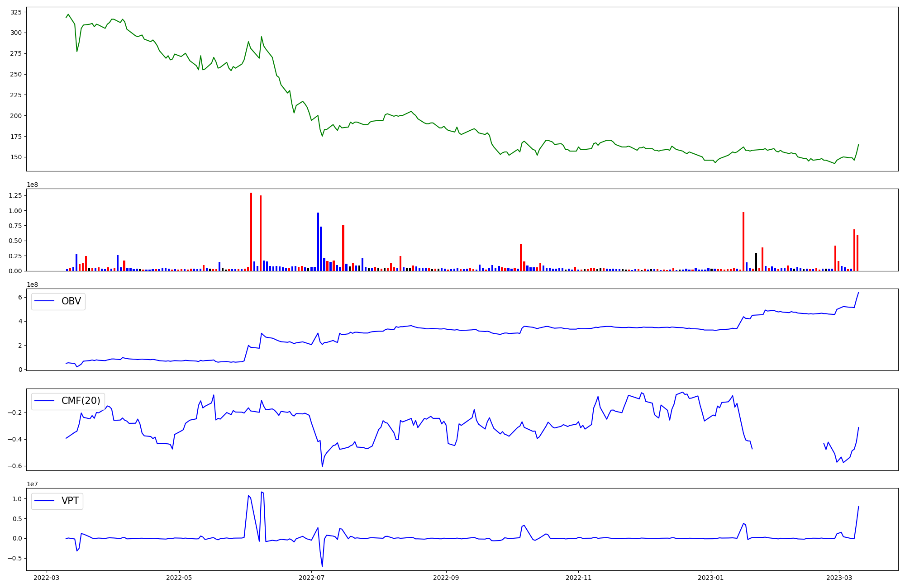Click the 2023-01 x-axis date label

pos(711,578)
